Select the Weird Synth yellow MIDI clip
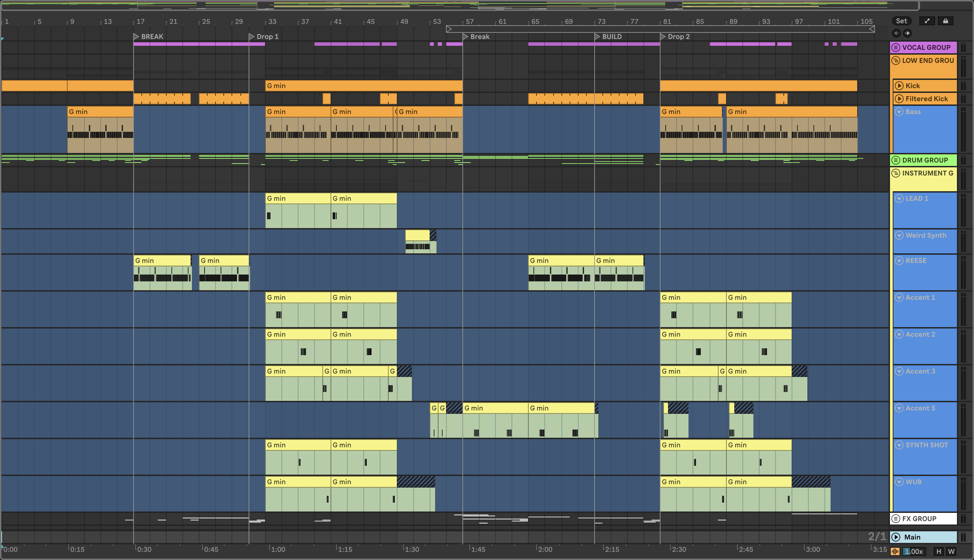Viewport: 974px width, 560px height. pyautogui.click(x=417, y=235)
